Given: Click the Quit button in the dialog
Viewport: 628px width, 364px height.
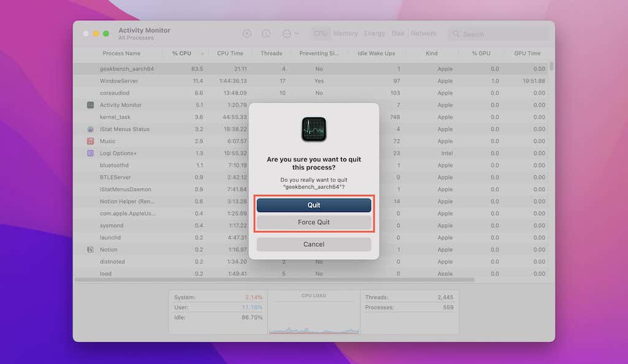Looking at the screenshot, I should pyautogui.click(x=313, y=205).
